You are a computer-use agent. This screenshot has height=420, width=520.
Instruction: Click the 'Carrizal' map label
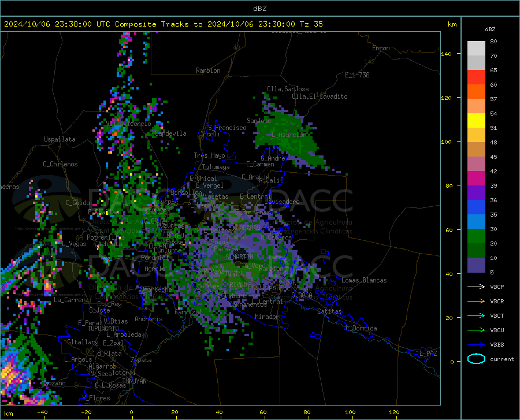click(x=188, y=312)
